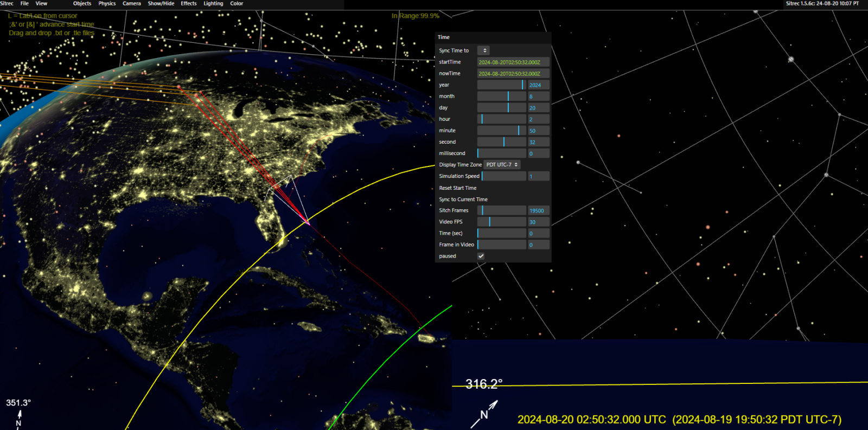Click the startTime input field
This screenshot has width=868, height=430.
[x=513, y=62]
